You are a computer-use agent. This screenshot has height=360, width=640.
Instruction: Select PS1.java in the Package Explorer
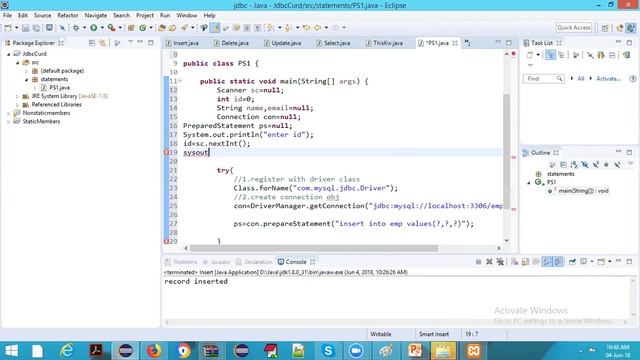[59, 88]
